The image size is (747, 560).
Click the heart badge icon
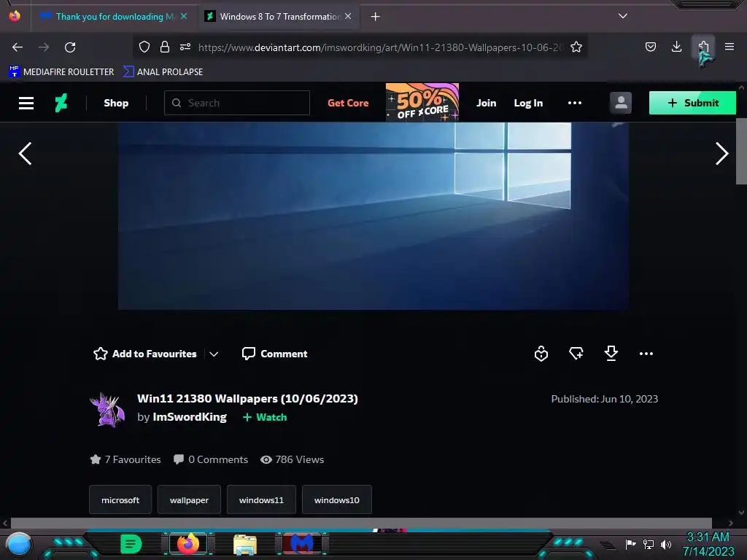(541, 354)
